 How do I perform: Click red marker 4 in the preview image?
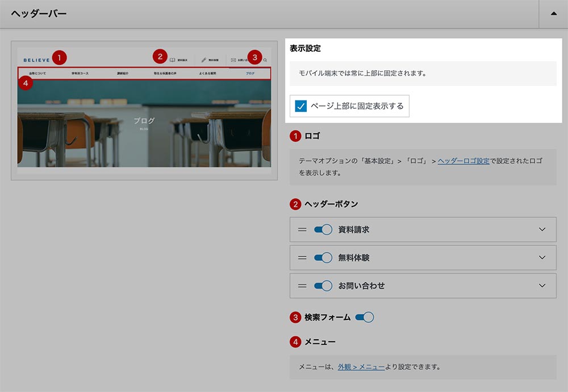point(24,83)
